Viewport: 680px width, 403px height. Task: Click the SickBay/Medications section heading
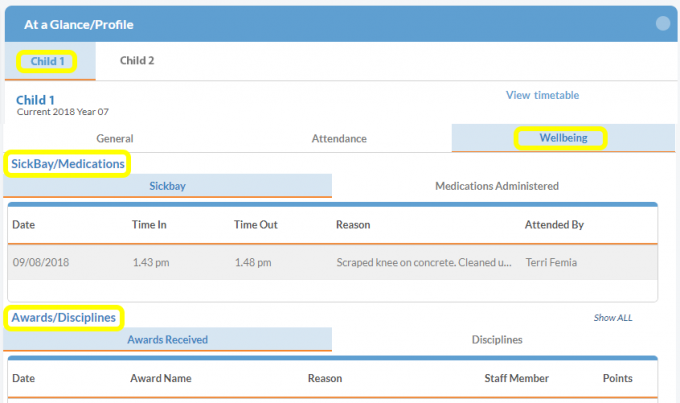(x=68, y=163)
